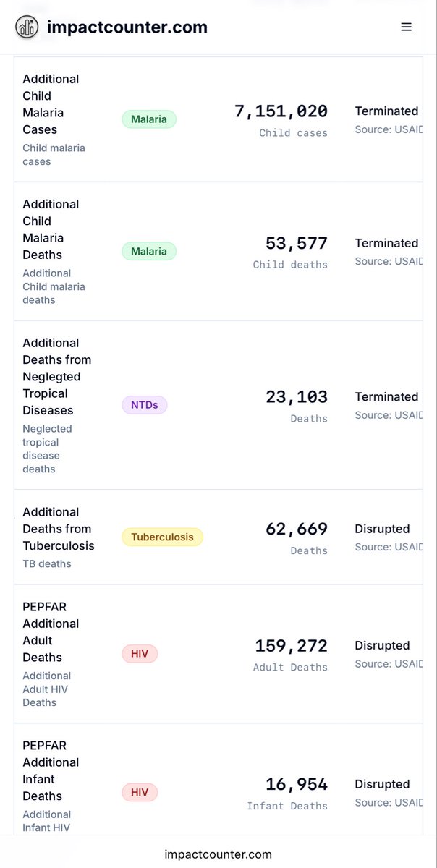The width and height of the screenshot is (437, 868).
Task: Click the 7,151,020 child cases counter
Action: point(281,111)
